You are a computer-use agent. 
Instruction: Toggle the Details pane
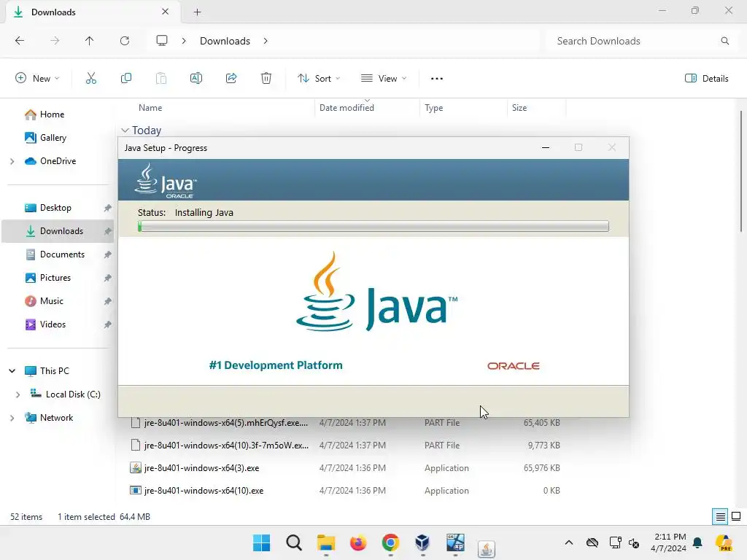706,79
